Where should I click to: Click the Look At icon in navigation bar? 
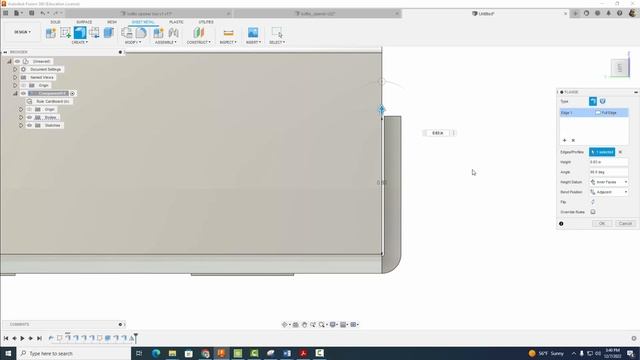pyautogui.click(x=296, y=324)
